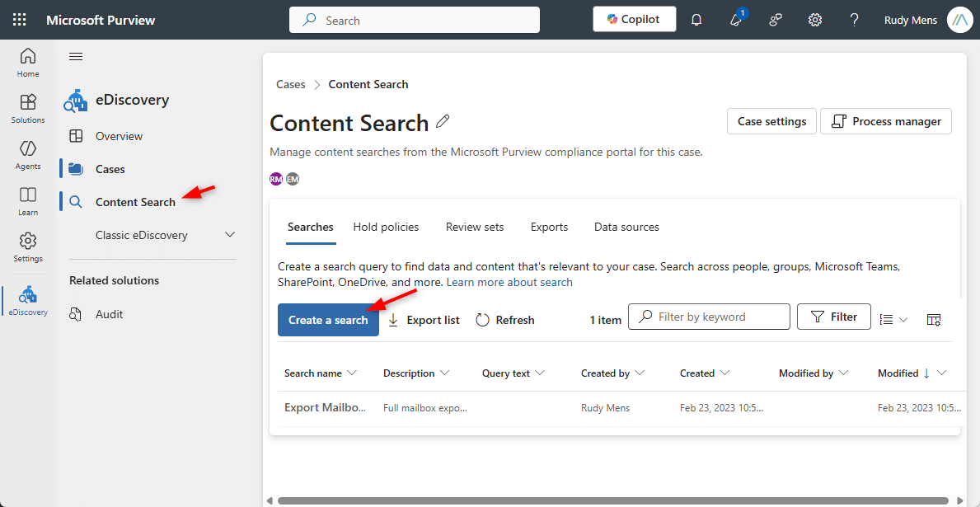Open the notifications bell icon
The width and height of the screenshot is (980, 507).
pos(696,20)
